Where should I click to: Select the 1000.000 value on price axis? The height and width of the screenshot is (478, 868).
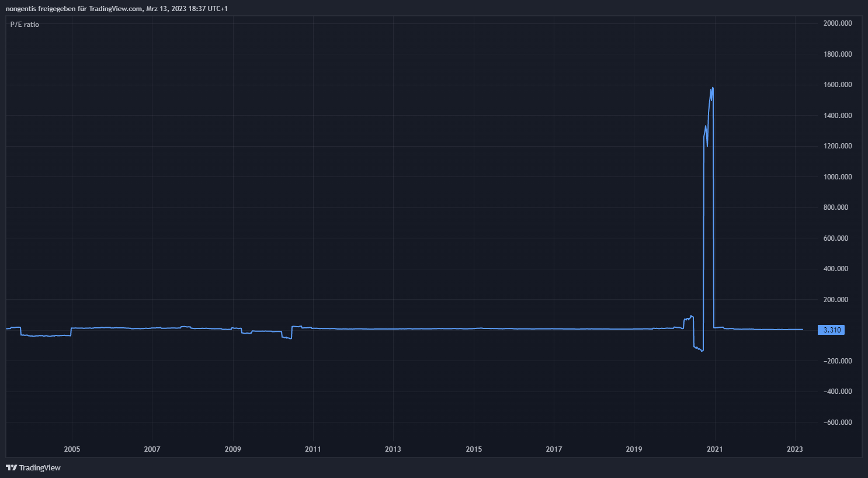[x=837, y=177]
